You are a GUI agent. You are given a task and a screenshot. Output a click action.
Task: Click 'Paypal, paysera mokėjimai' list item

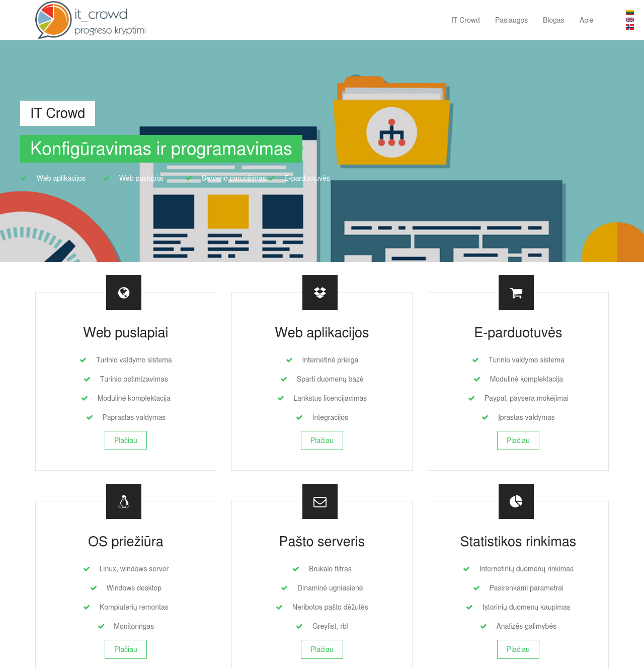pyautogui.click(x=526, y=398)
